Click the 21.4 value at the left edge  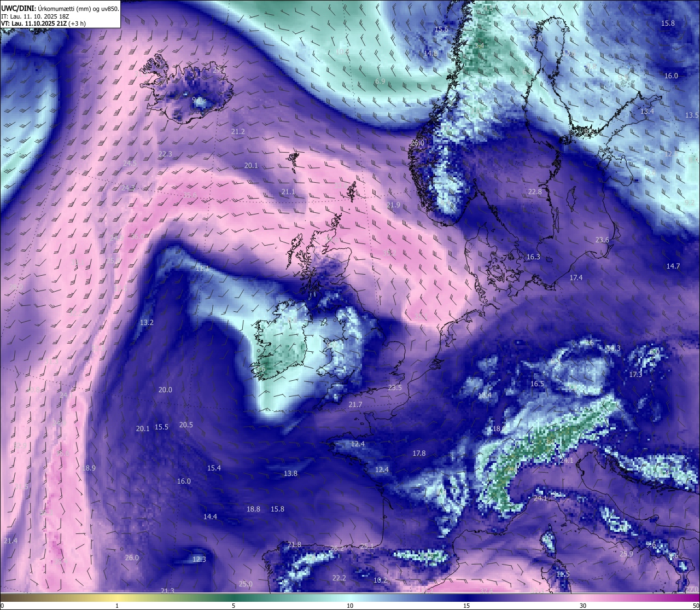tap(10, 541)
